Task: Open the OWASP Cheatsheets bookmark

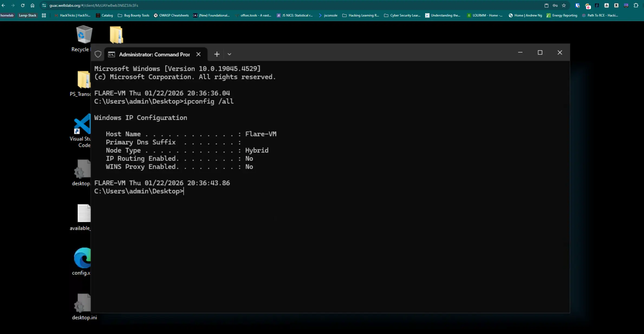Action: pyautogui.click(x=171, y=15)
